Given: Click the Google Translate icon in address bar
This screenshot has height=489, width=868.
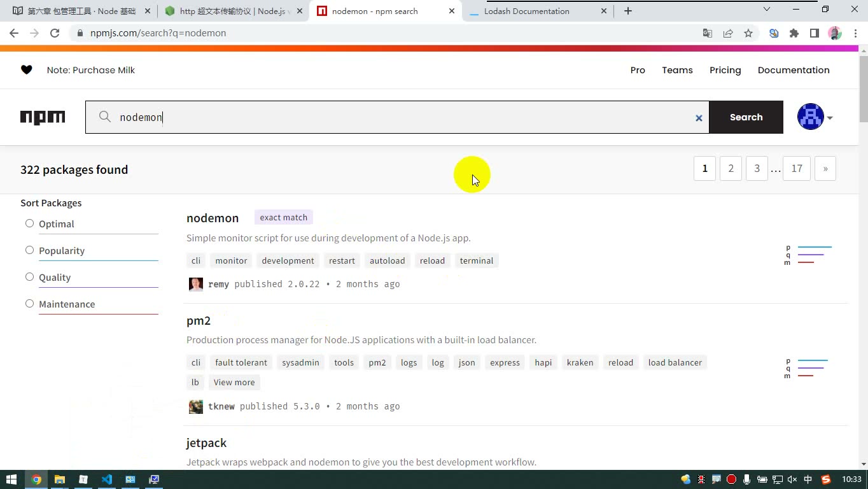Looking at the screenshot, I should pos(708,33).
